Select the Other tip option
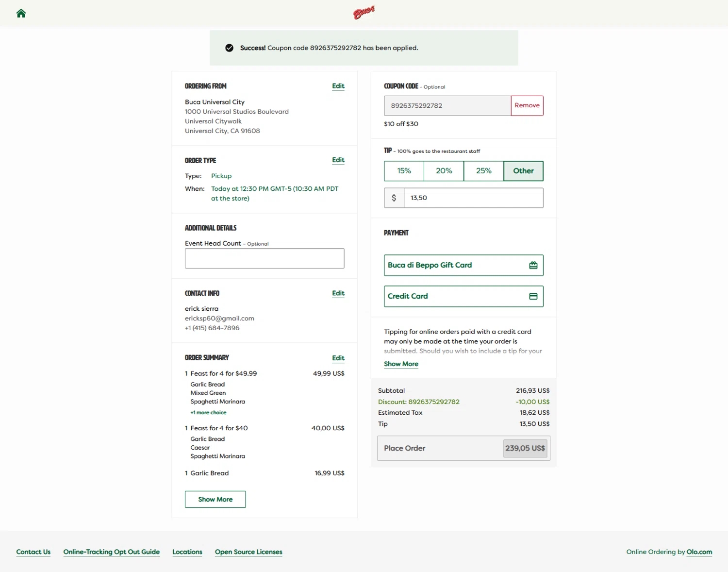The height and width of the screenshot is (572, 728). tap(523, 171)
